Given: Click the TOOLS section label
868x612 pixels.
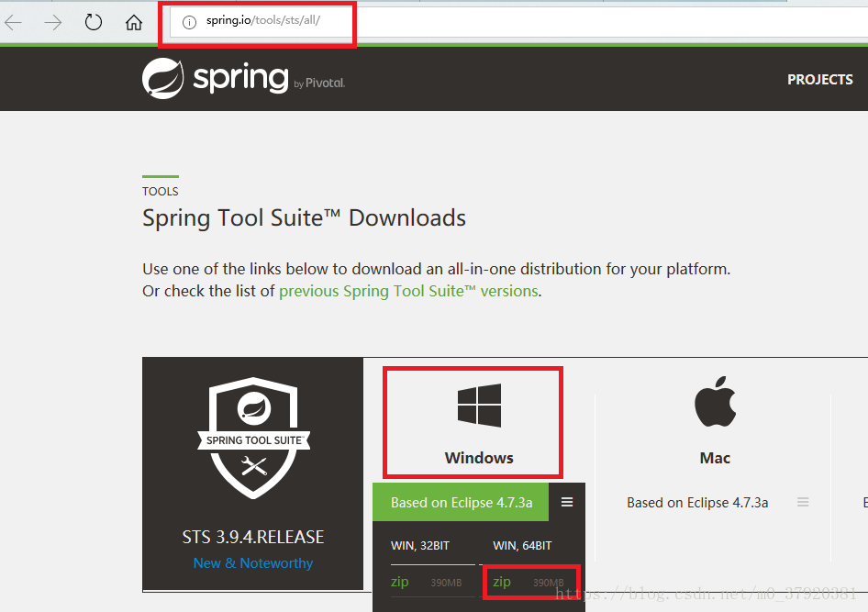Looking at the screenshot, I should point(160,192).
